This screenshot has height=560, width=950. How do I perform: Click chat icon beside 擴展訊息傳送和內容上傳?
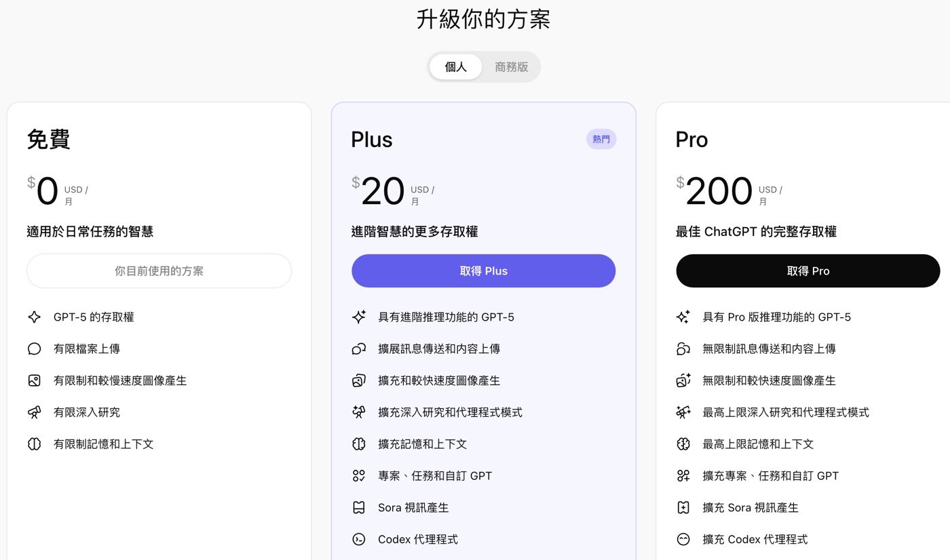pos(359,348)
